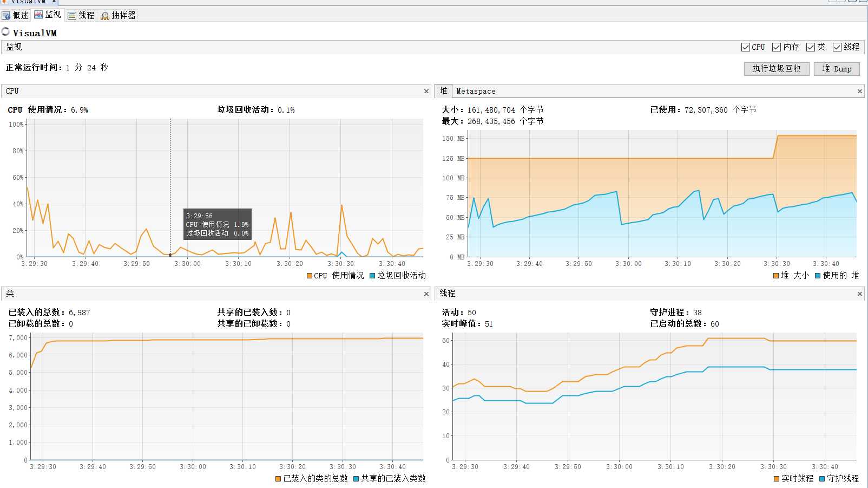The width and height of the screenshot is (868, 488).
Task: Click the 实时峰值 51 value
Action: tap(489, 324)
